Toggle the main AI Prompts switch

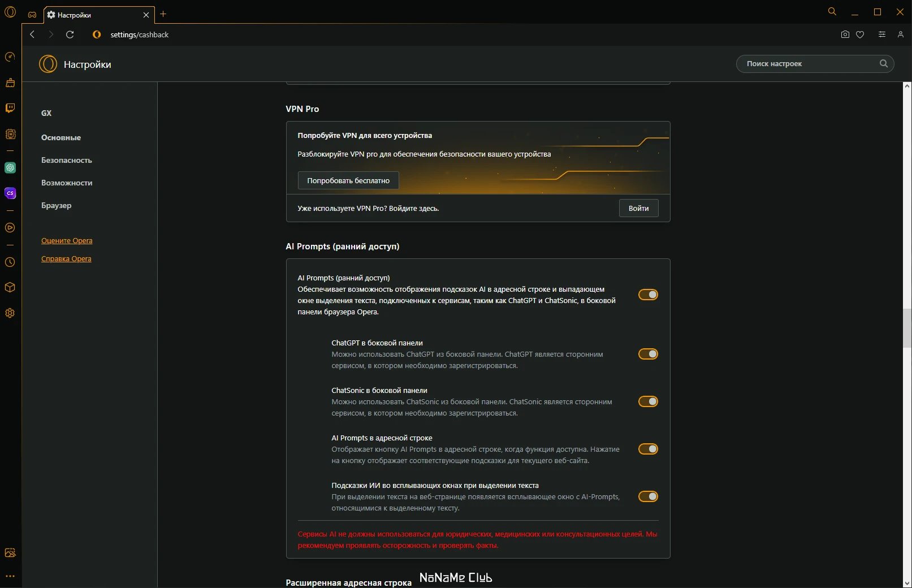648,295
